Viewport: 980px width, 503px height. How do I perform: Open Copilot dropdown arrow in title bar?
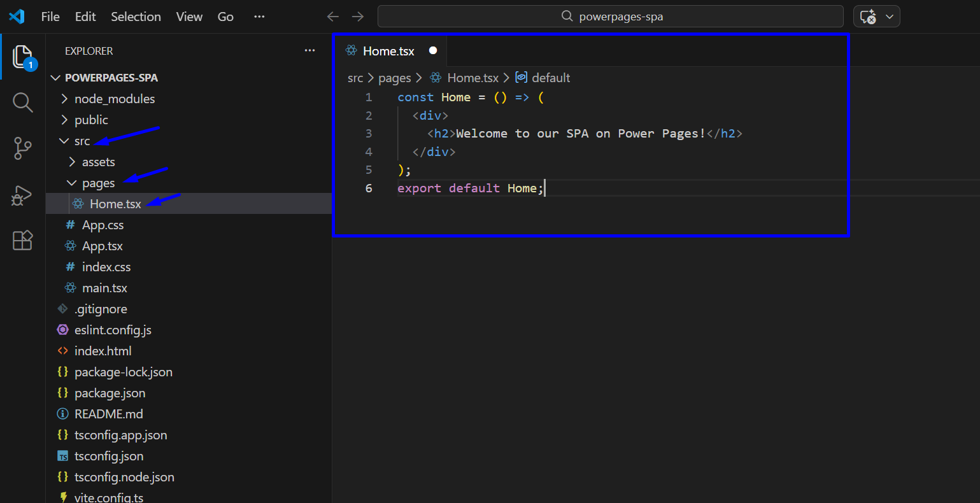890,17
